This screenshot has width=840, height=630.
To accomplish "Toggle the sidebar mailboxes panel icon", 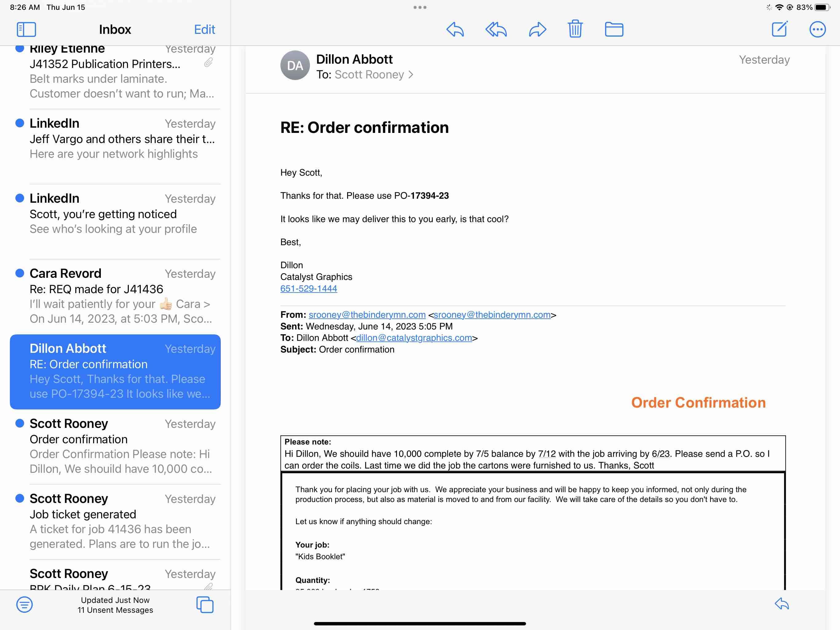I will click(x=26, y=29).
